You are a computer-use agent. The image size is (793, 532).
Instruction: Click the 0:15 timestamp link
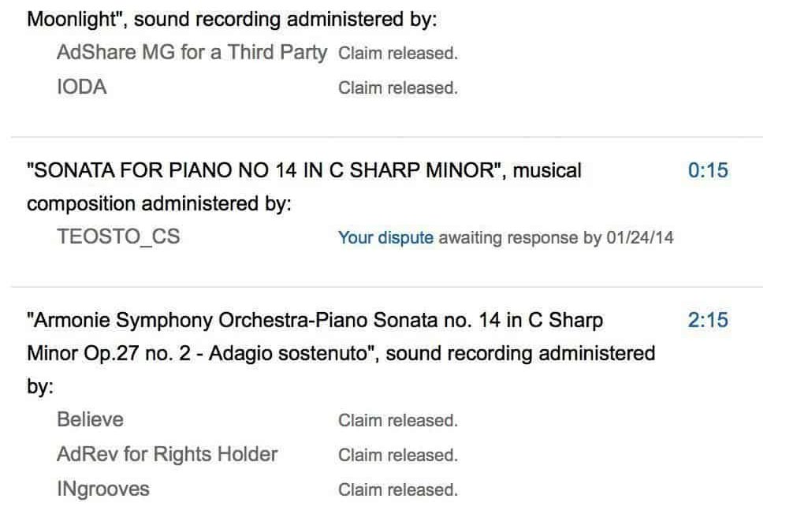[708, 170]
